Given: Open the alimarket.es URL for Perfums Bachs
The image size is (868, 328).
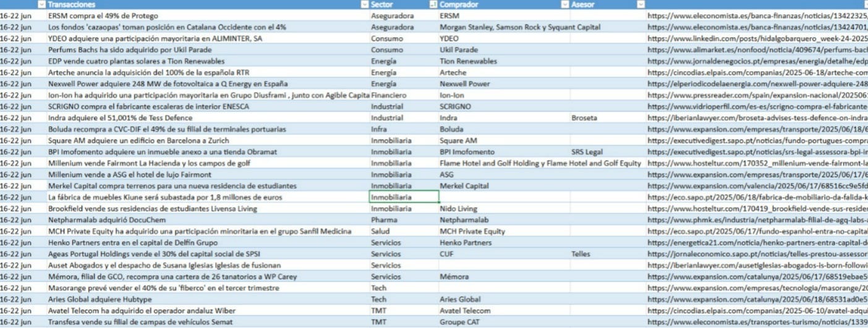Looking at the screenshot, I should (x=757, y=49).
